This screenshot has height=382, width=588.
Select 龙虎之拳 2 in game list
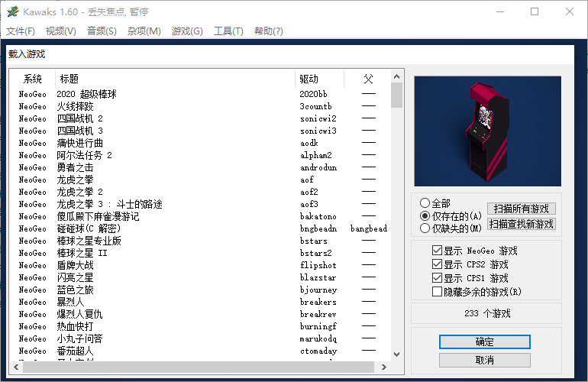pyautogui.click(x=79, y=192)
